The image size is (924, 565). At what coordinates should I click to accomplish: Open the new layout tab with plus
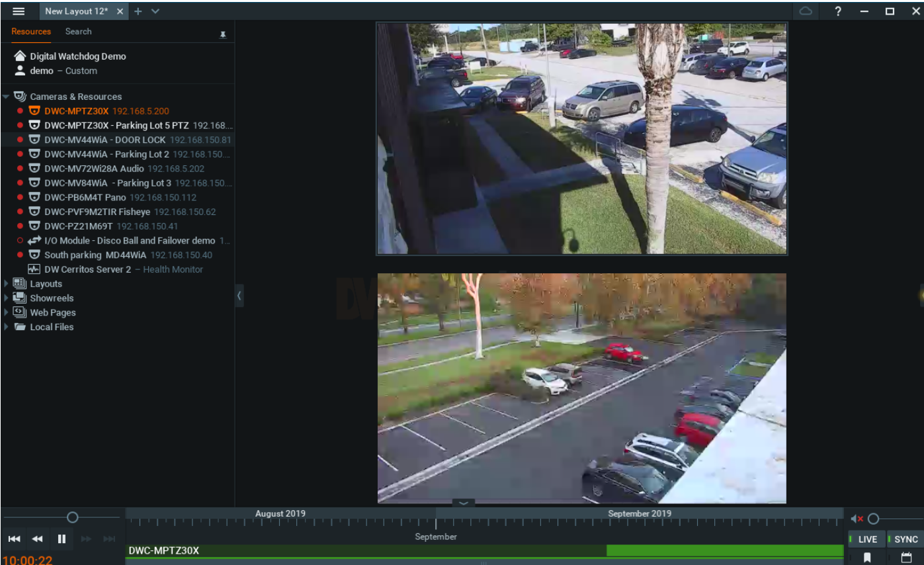[138, 11]
